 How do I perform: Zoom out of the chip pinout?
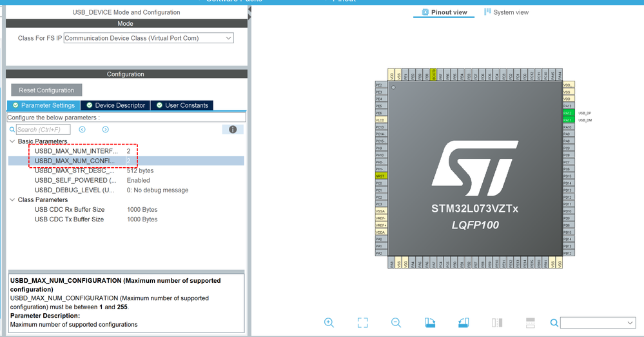point(396,323)
